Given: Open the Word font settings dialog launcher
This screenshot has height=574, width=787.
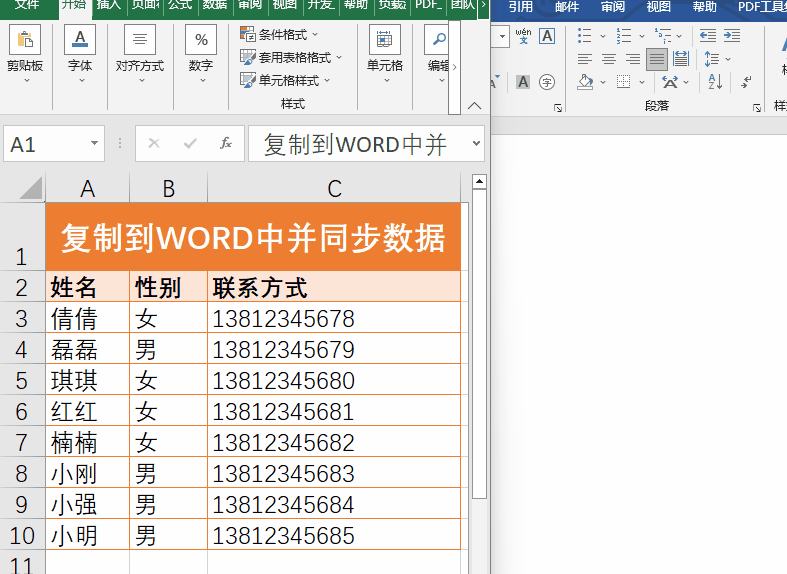Looking at the screenshot, I should point(558,108).
